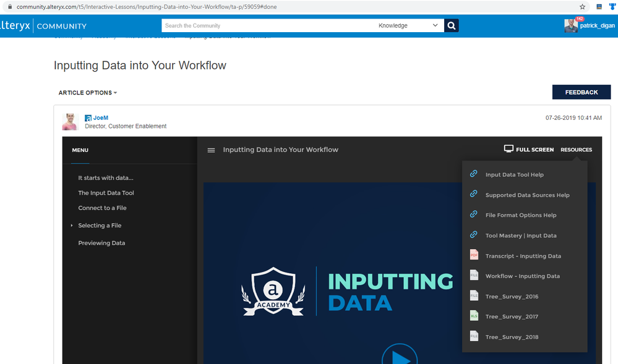
Task: Click the post date 07-26-2019 10:41 AM
Action: pos(573,118)
